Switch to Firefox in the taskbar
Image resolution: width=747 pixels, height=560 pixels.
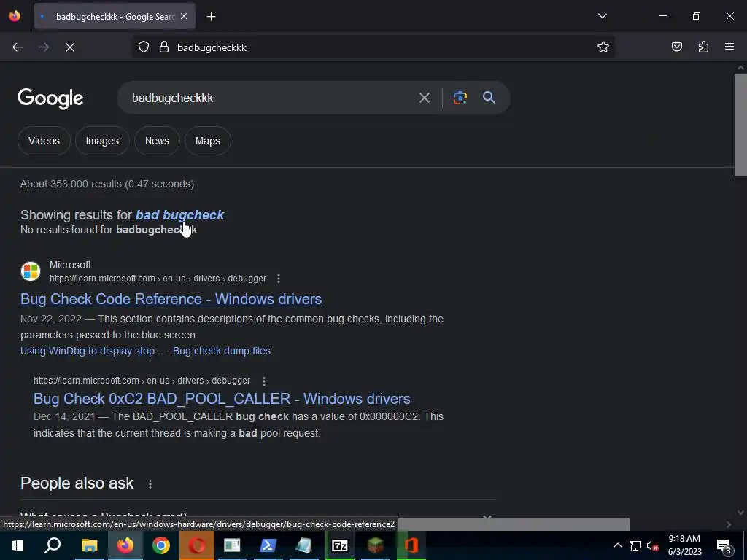(x=125, y=545)
